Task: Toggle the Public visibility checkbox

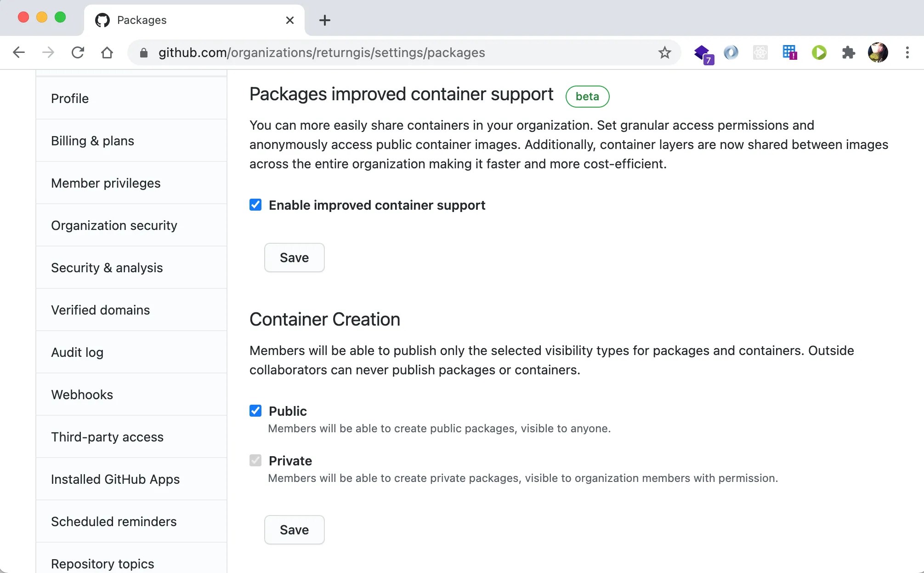Action: pyautogui.click(x=255, y=411)
